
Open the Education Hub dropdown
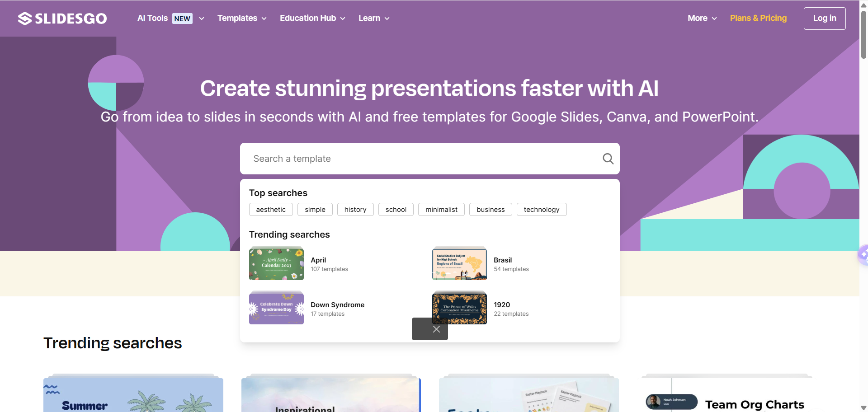coord(312,19)
